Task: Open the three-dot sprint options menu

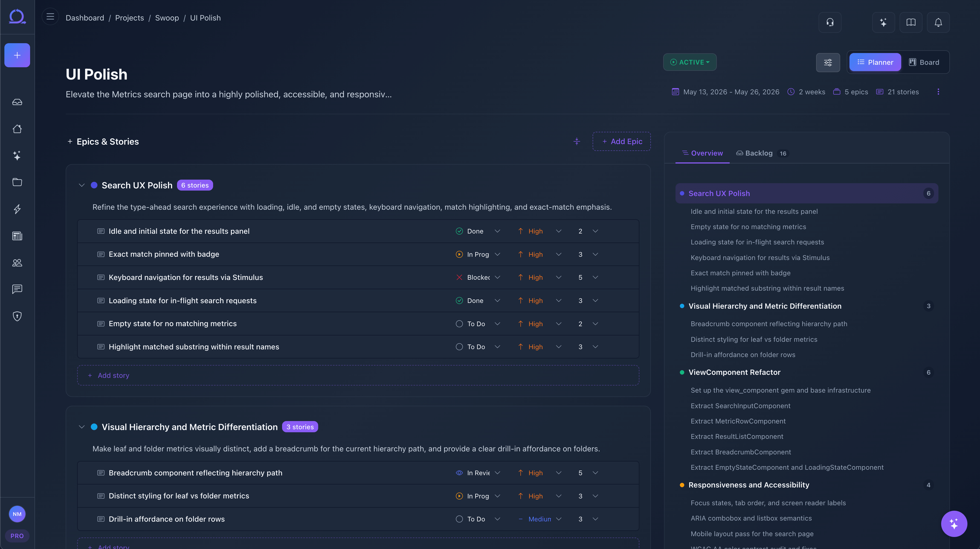Action: coord(938,92)
